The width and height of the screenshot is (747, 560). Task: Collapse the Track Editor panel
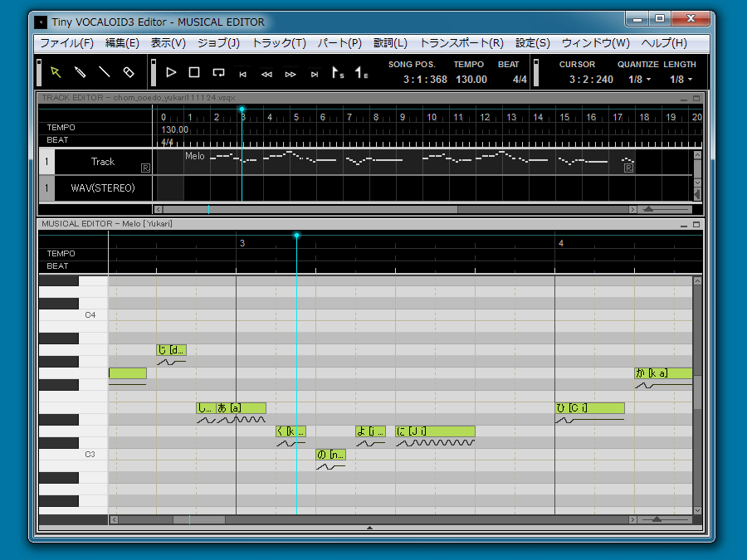pyautogui.click(x=684, y=98)
